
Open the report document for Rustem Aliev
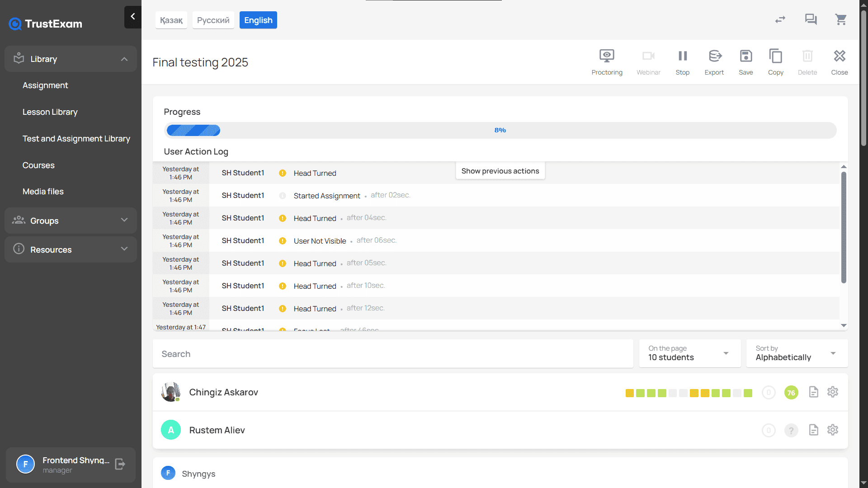point(814,430)
